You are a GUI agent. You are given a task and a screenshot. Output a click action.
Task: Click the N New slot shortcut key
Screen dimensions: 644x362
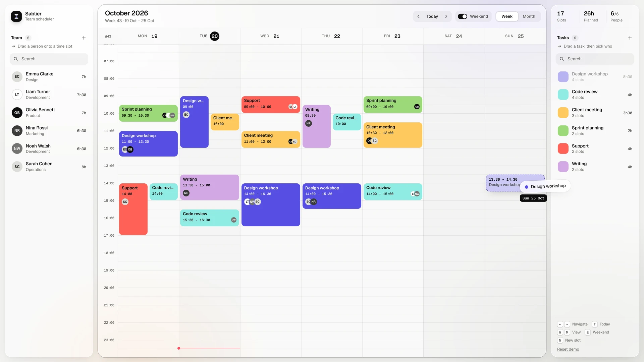[560, 340]
